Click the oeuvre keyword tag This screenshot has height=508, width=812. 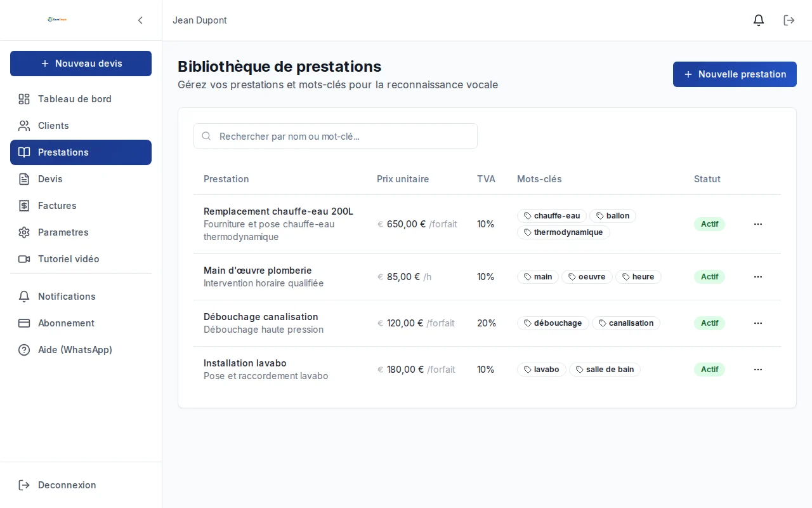click(x=587, y=277)
